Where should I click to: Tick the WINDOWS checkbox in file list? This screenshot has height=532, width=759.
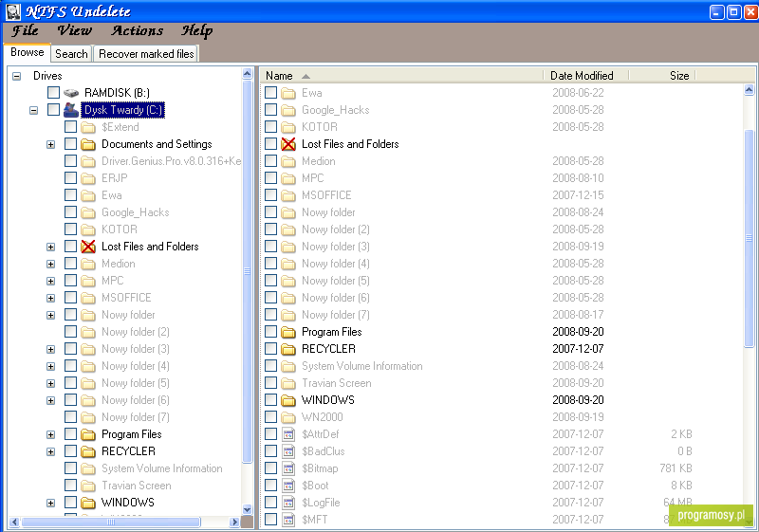(271, 400)
